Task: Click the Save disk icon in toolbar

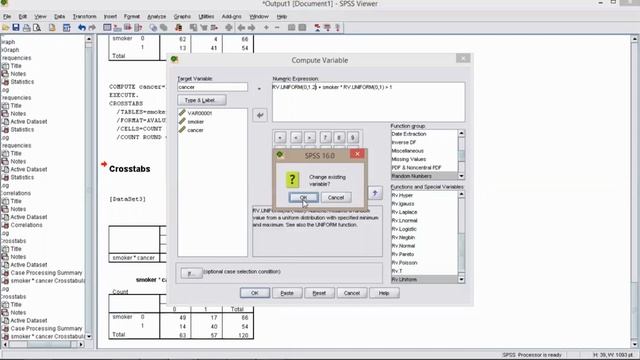Action: 16,28
